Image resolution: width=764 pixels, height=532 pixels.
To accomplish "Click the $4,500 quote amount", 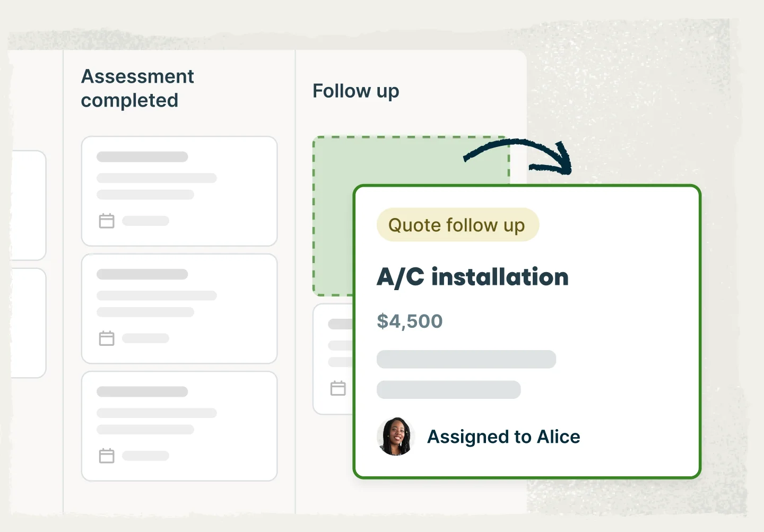I will (410, 321).
